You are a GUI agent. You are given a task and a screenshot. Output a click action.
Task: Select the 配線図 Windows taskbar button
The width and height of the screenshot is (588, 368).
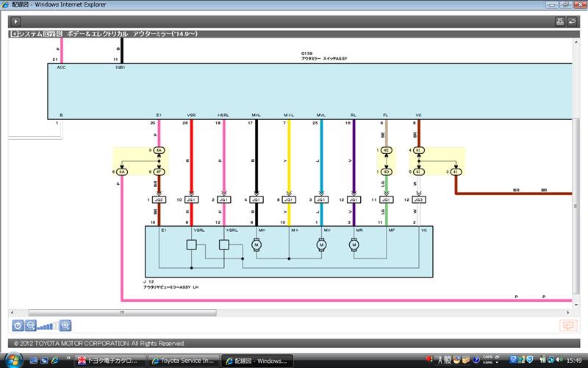pyautogui.click(x=258, y=360)
